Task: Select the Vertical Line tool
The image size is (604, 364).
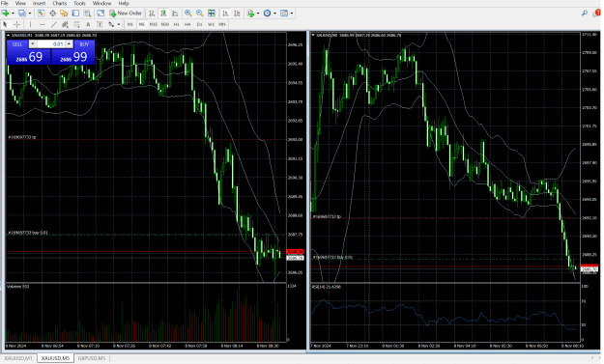Action: (x=30, y=24)
